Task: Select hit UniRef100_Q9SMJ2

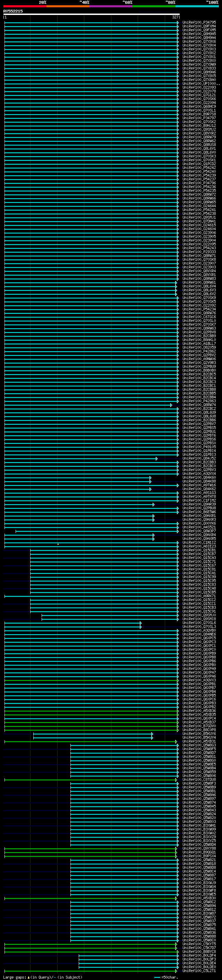Action: tap(199, 130)
